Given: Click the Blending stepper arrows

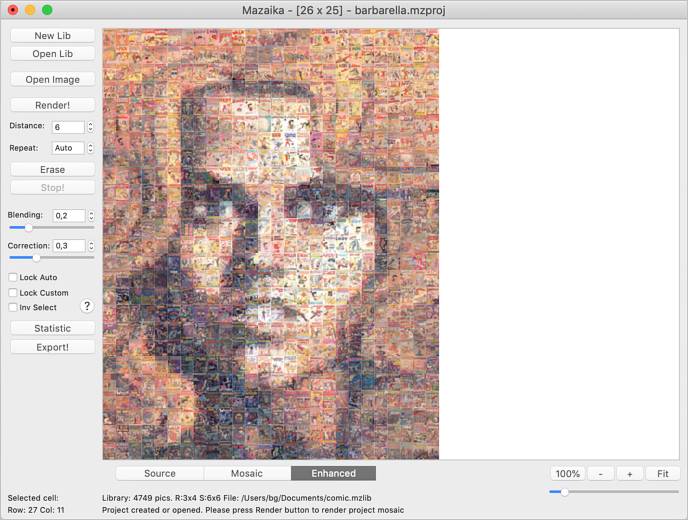Looking at the screenshot, I should click(91, 215).
